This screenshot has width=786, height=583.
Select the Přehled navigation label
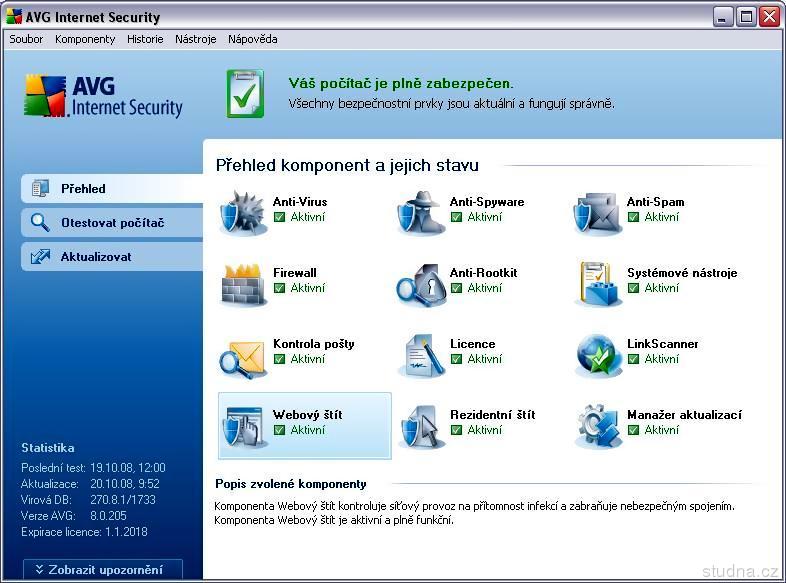click(x=83, y=189)
